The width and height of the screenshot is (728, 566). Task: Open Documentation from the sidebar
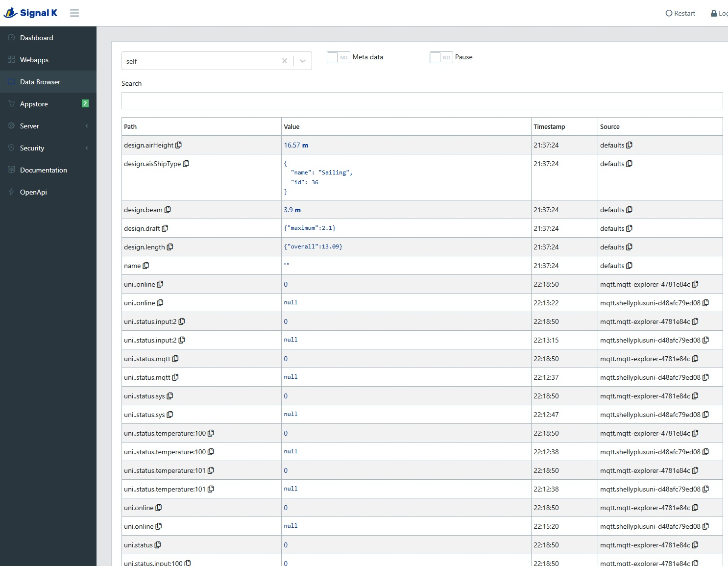coord(48,170)
